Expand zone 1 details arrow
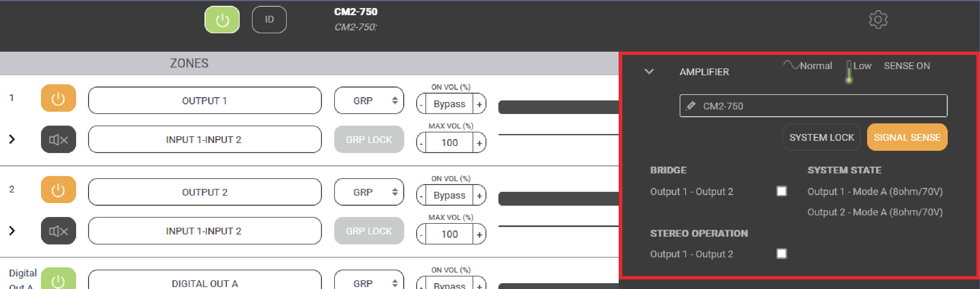The image size is (980, 289). (x=12, y=139)
